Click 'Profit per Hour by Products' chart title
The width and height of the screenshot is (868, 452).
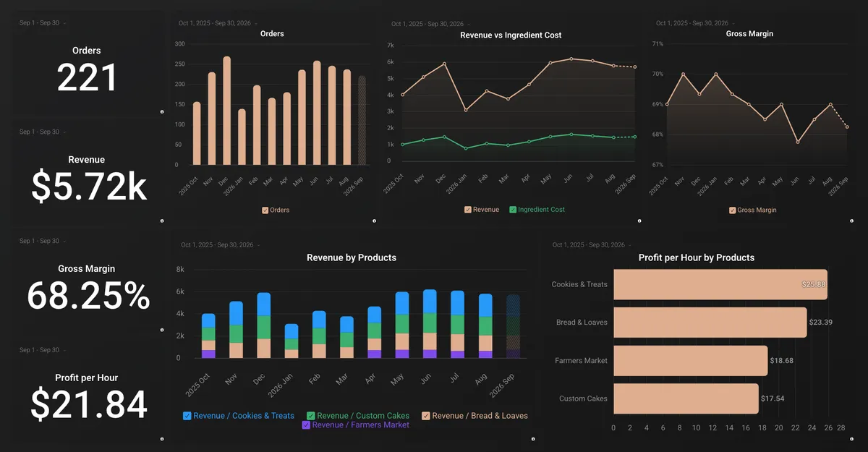(697, 257)
